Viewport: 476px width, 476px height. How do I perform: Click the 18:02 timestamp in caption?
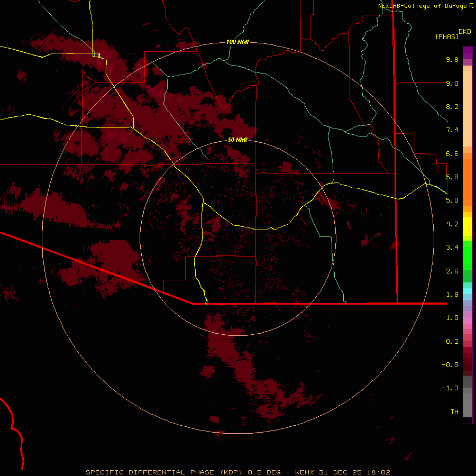378,472
